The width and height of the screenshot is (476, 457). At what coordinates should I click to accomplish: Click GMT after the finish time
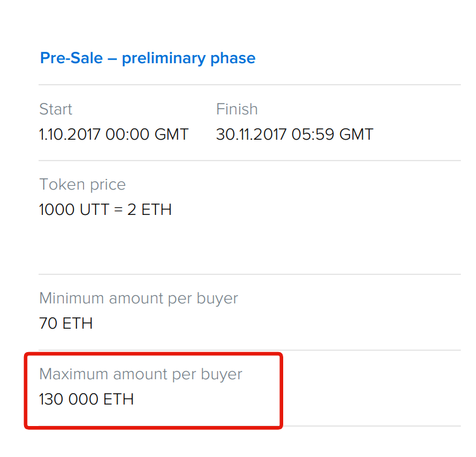pos(356,135)
